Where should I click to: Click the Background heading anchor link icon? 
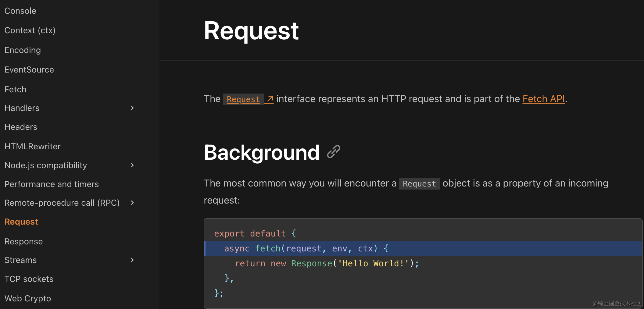coord(334,152)
